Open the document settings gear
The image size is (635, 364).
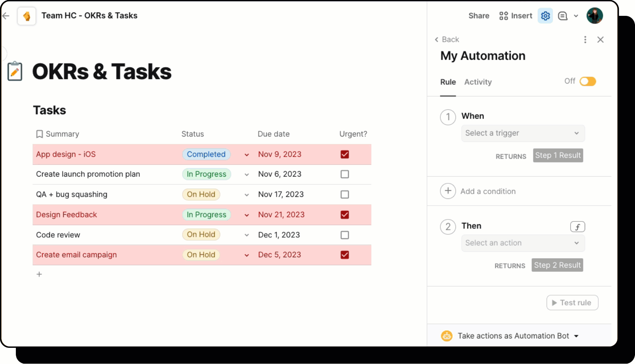click(x=545, y=16)
